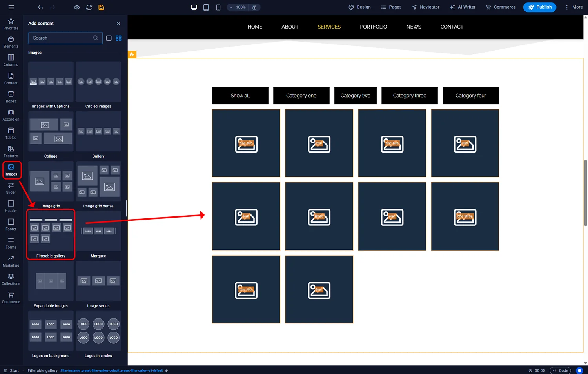This screenshot has width=588, height=374.
Task: Open the Marketing section from the sidebar
Action: 11,261
